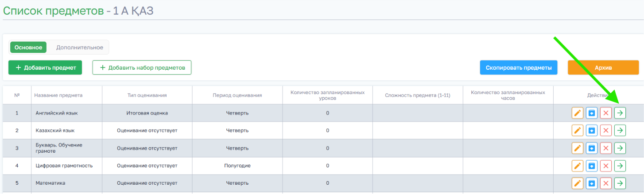The width and height of the screenshot is (644, 194).
Task: Switch to the Дополнительное tab
Action: pos(79,48)
